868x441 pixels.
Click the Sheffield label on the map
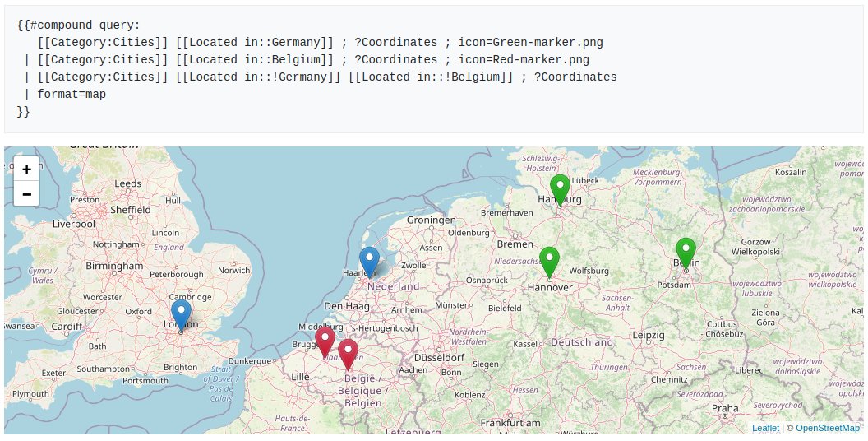pos(131,210)
